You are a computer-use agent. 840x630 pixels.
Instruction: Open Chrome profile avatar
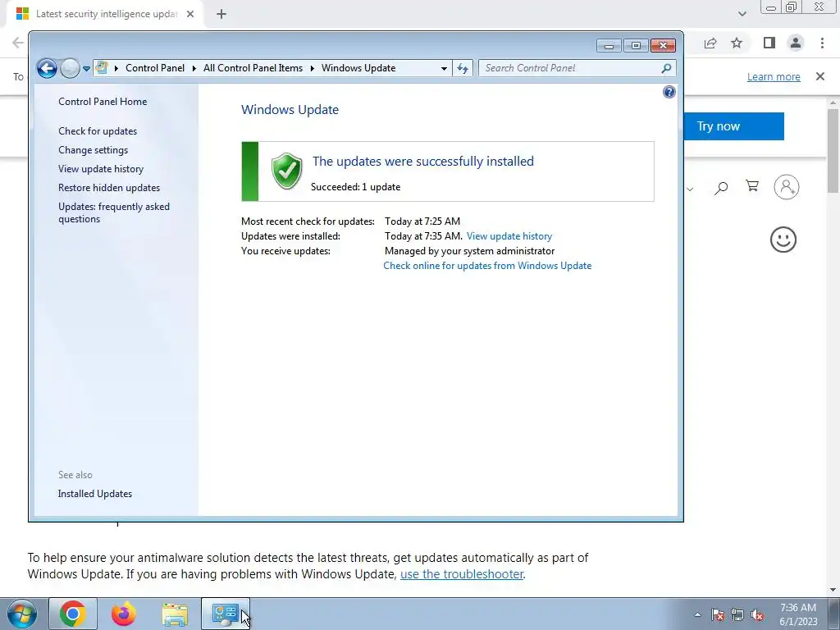pos(796,43)
